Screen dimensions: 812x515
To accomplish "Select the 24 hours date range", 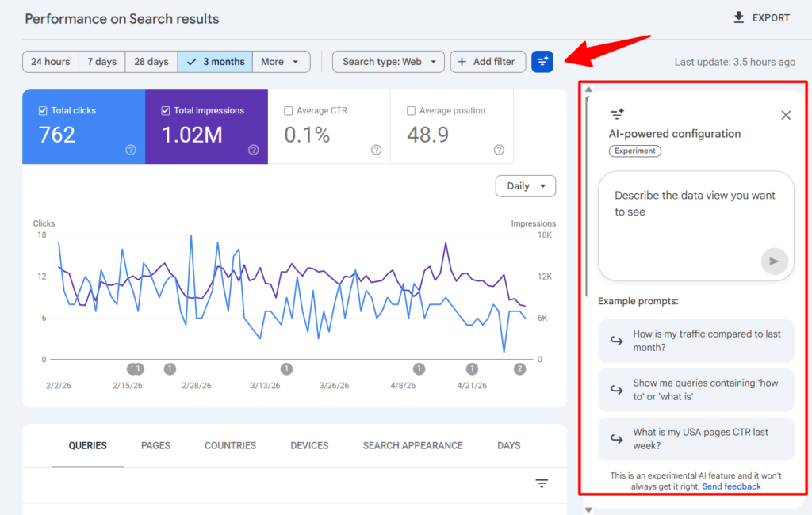I will click(51, 62).
